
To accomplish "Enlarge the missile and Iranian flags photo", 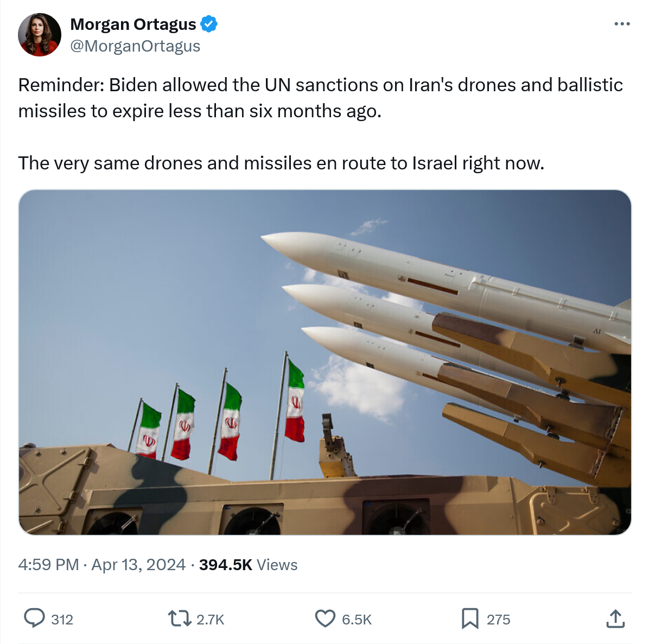I will (325, 362).
